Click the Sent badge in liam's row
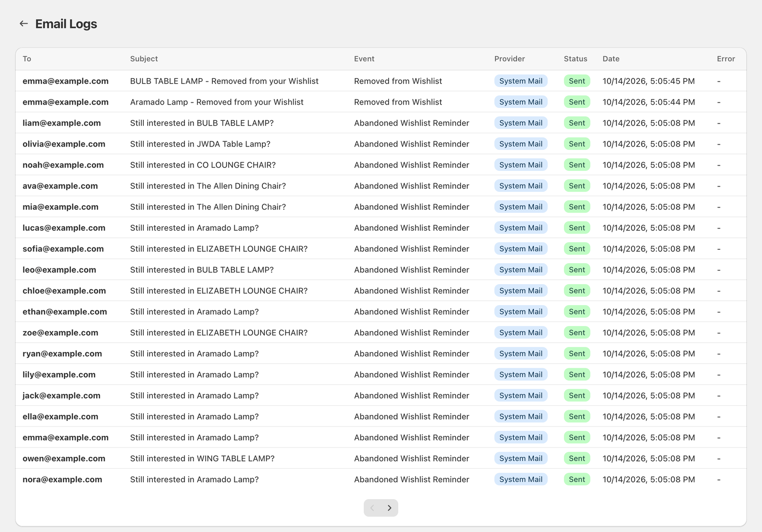This screenshot has width=762, height=532. click(577, 123)
